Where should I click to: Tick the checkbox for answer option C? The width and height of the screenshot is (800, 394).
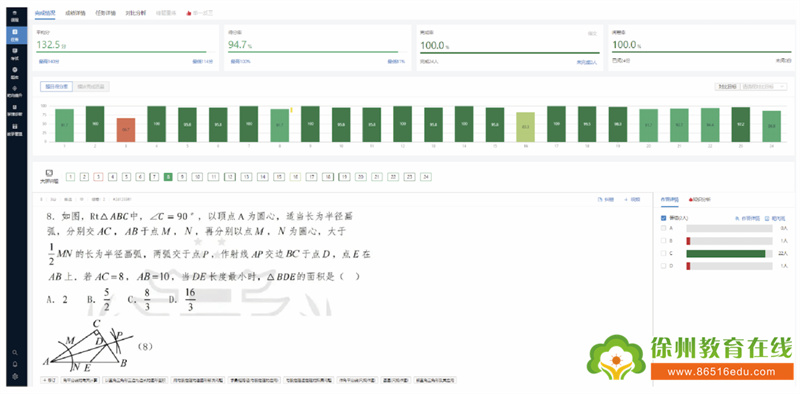tap(663, 253)
